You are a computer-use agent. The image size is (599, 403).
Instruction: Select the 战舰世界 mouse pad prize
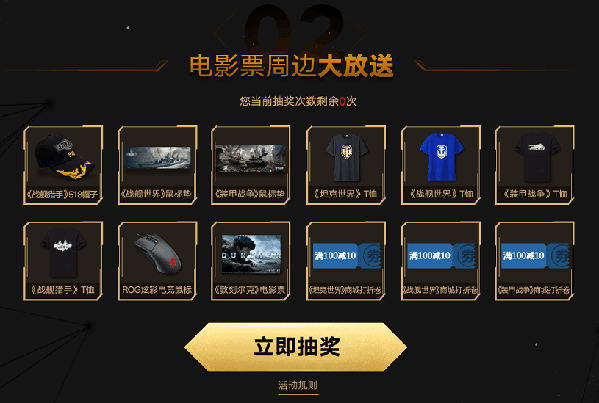point(157,165)
